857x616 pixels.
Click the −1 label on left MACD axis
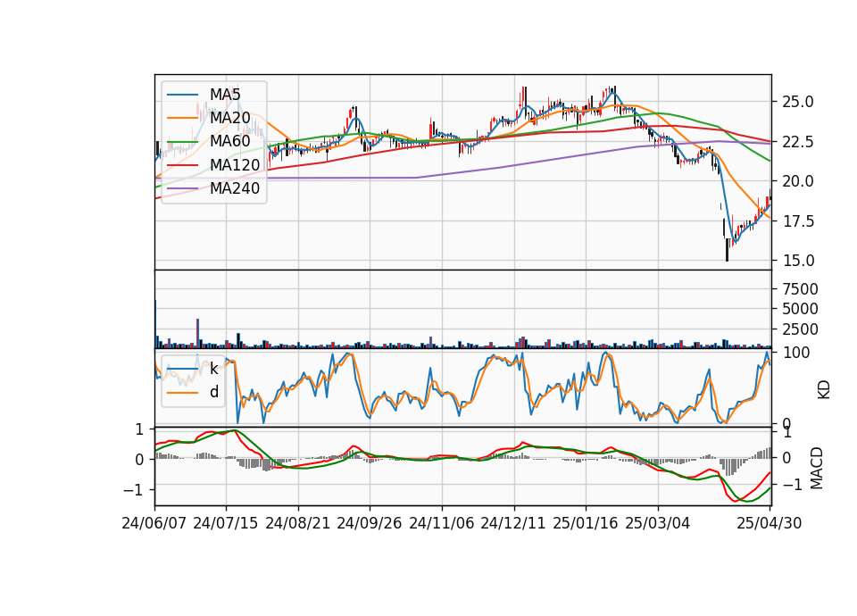pyautogui.click(x=134, y=490)
